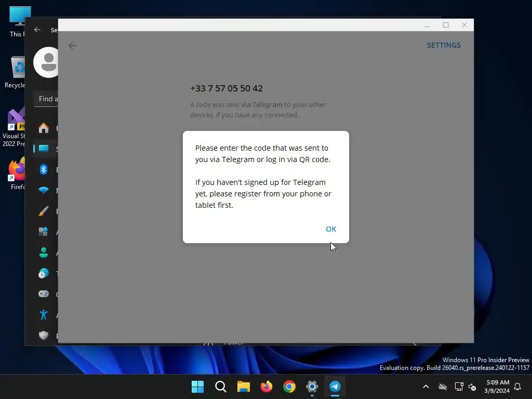The height and width of the screenshot is (399, 532).
Task: Select Recycle Bin desktop icon
Action: click(15, 72)
